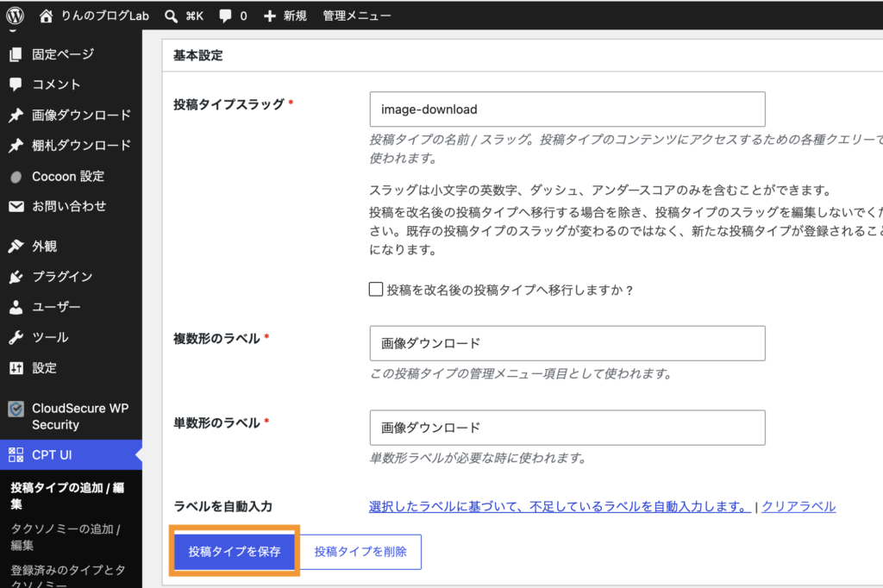Click the envelope icon for お問い合わせ
The image size is (883, 588).
coord(16,207)
